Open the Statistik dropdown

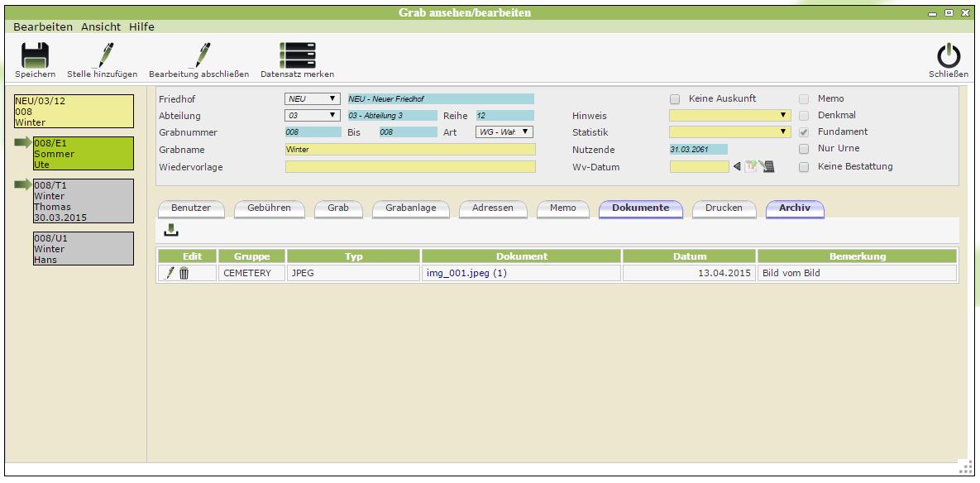pos(729,132)
